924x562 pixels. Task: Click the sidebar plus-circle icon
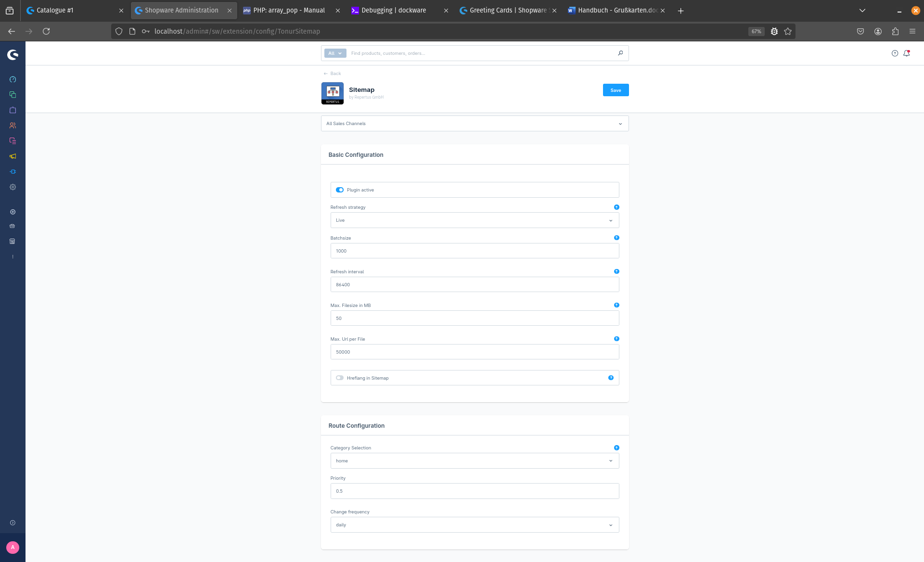(13, 212)
